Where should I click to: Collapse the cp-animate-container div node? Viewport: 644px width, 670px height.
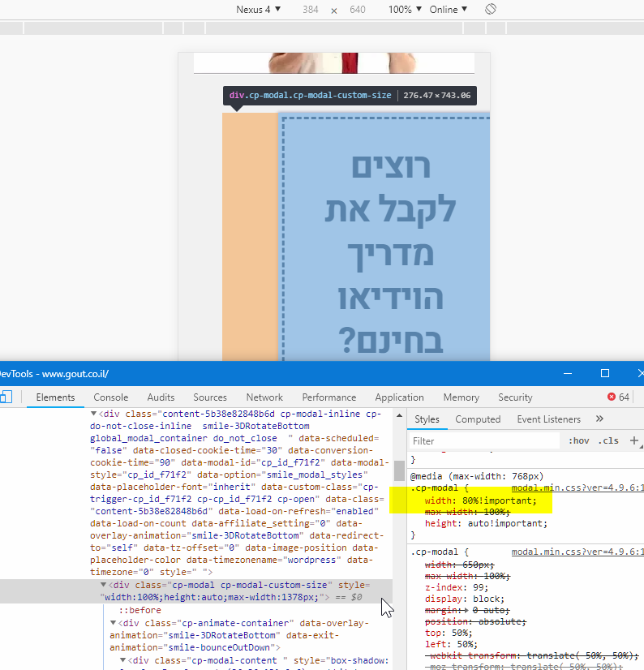[113, 623]
